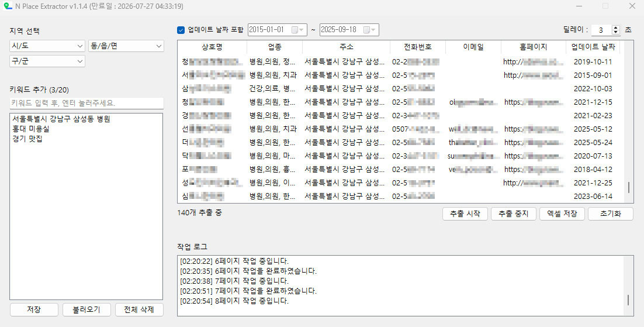
Task: Click the keyword input field
Action: [86, 103]
